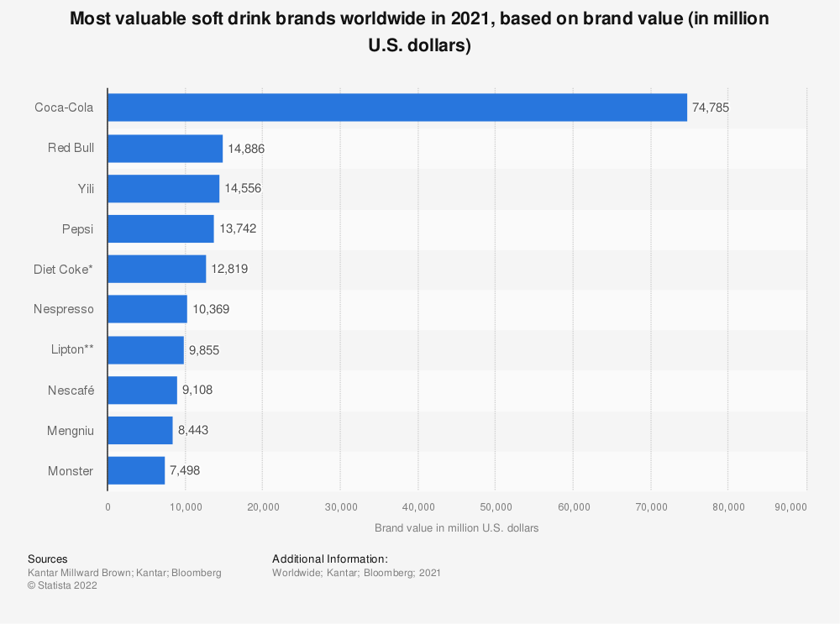The image size is (840, 624).
Task: Click the Additional Information heading
Action: (x=330, y=558)
